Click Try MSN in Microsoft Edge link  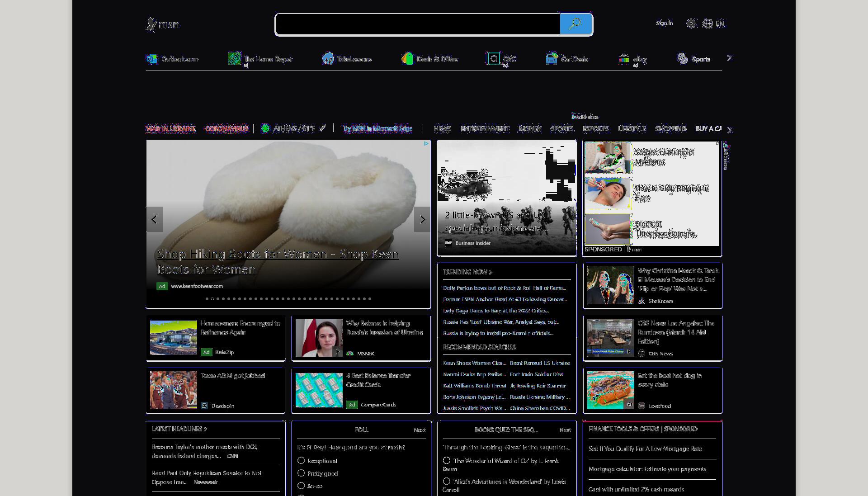377,128
